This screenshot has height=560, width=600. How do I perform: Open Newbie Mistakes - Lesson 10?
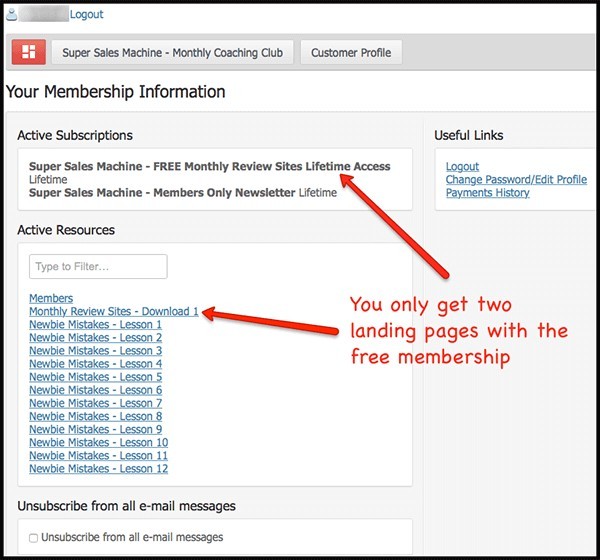(99, 442)
